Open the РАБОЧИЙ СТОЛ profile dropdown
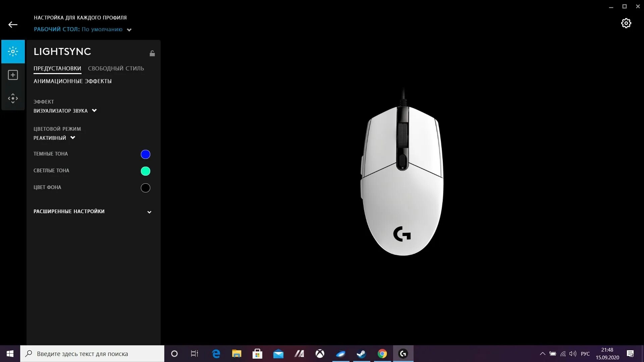The width and height of the screenshot is (644, 362). coord(83,29)
